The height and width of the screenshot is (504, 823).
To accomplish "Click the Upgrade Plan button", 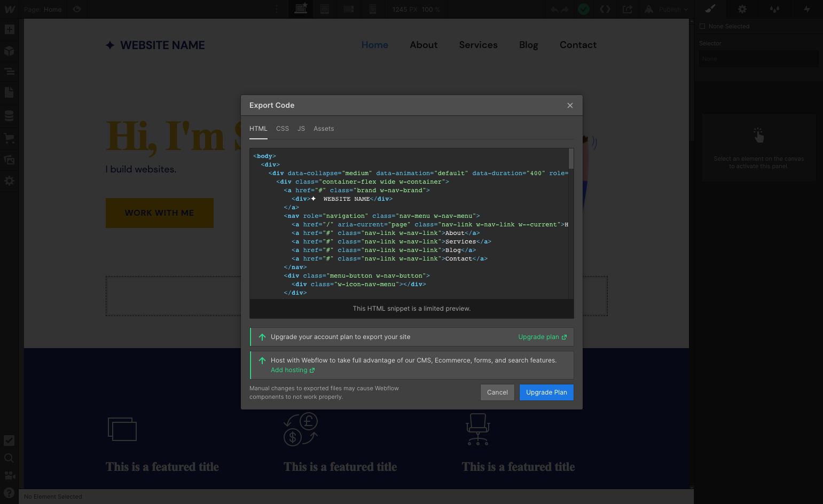I will pos(546,392).
